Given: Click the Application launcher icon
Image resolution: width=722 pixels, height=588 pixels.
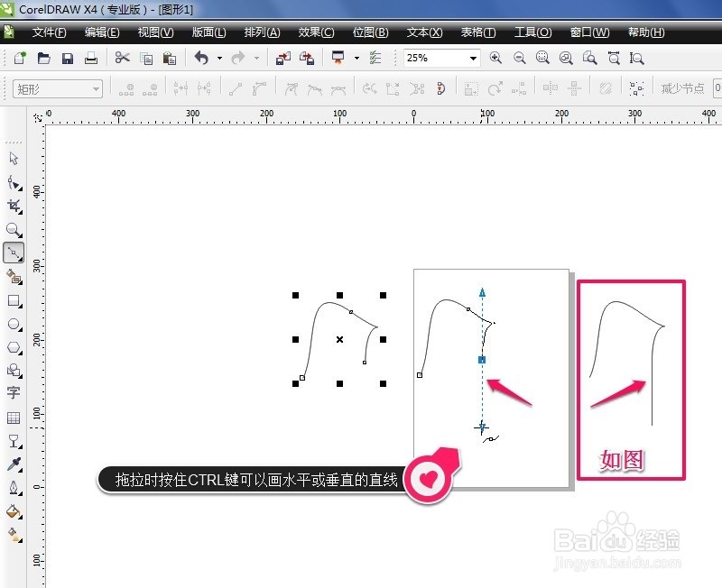Looking at the screenshot, I should pyautogui.click(x=338, y=58).
